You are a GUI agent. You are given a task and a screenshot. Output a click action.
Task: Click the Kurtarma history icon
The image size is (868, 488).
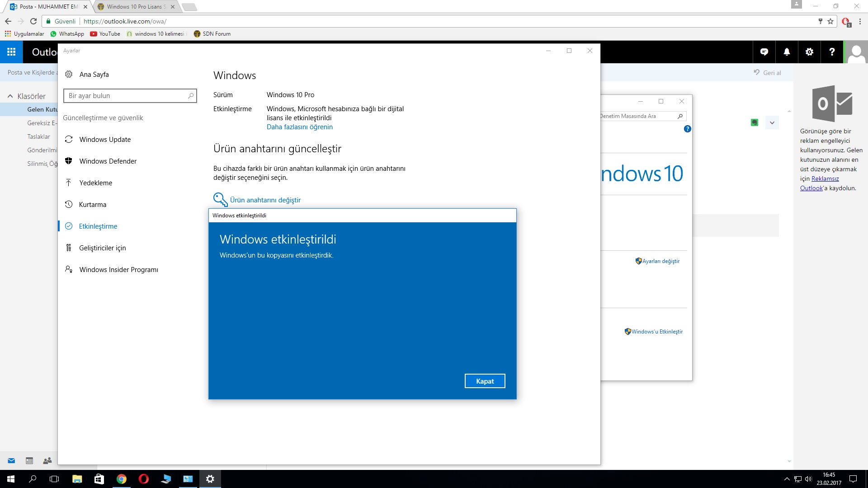(69, 204)
